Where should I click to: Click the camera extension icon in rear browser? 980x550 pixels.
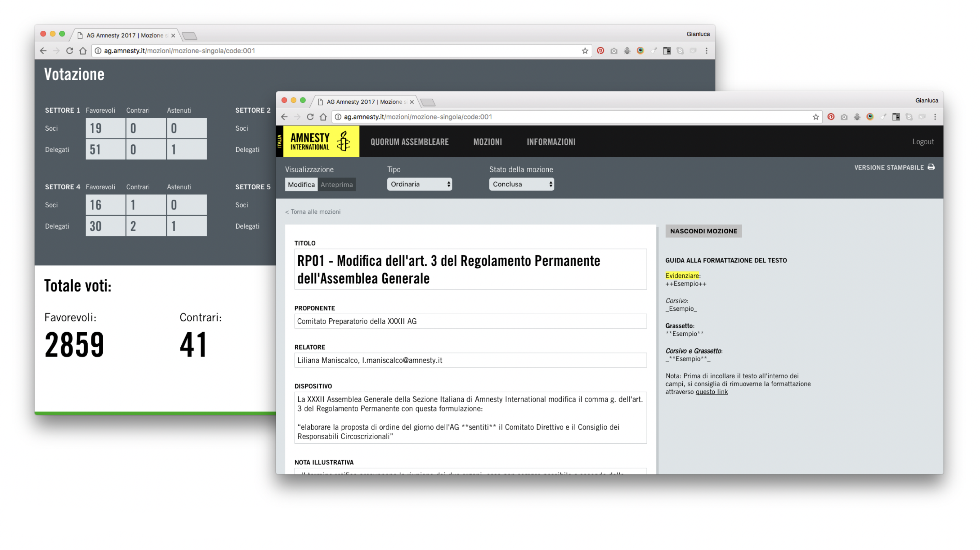(x=614, y=50)
